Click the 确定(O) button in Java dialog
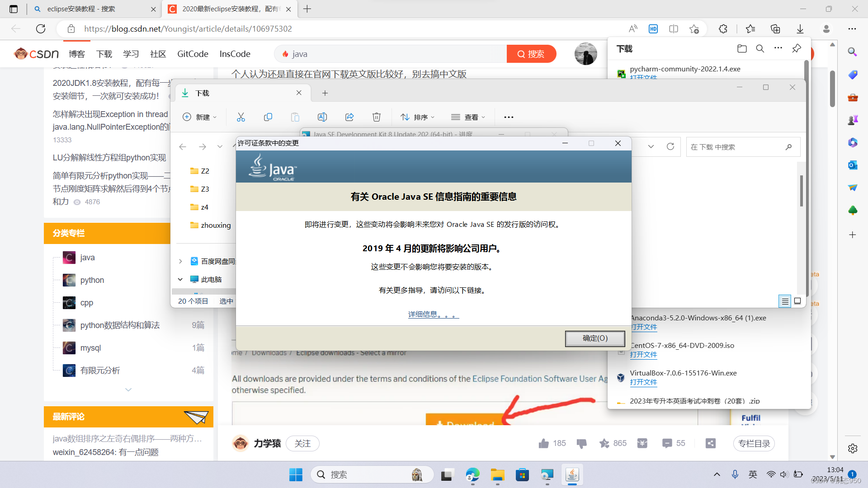This screenshot has width=868, height=488. (595, 338)
